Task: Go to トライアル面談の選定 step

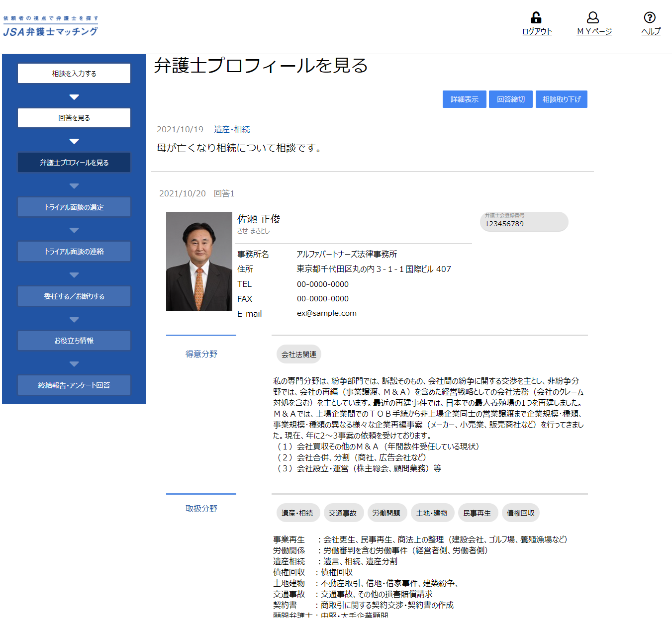Action: tap(74, 207)
